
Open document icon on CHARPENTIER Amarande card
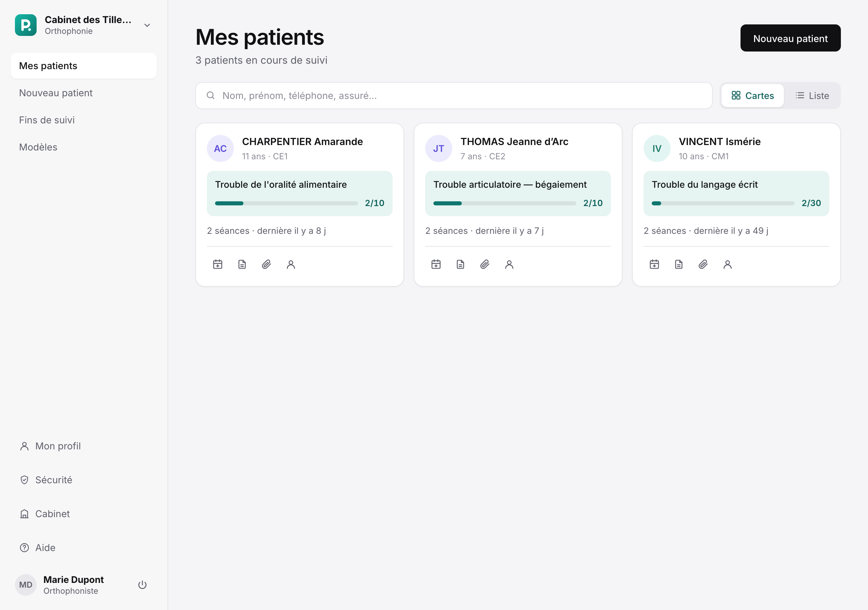pos(242,264)
